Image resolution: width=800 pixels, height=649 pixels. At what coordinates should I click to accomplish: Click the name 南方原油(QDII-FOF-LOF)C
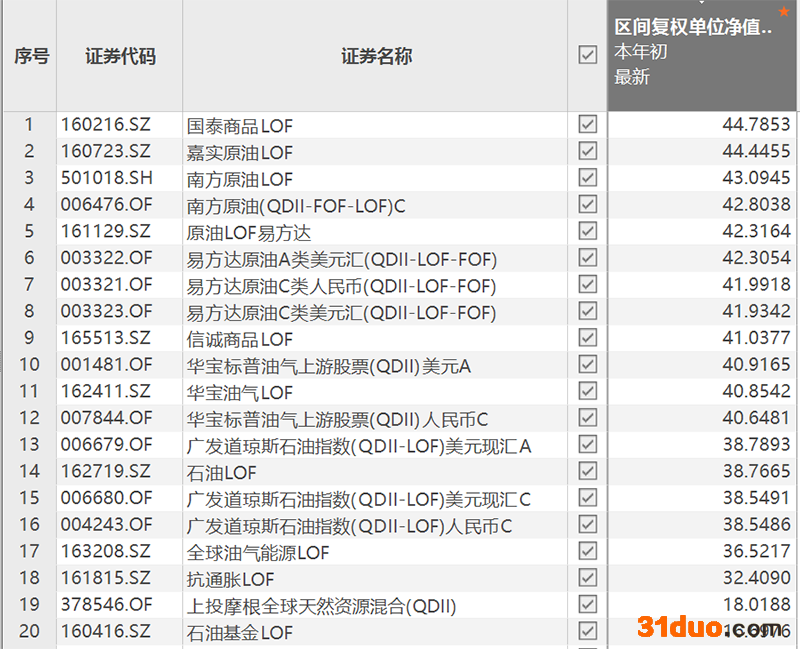point(296,206)
